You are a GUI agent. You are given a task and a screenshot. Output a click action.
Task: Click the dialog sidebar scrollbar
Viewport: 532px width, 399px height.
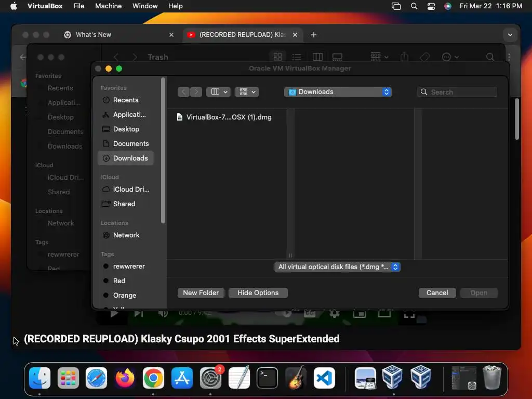coord(163,150)
